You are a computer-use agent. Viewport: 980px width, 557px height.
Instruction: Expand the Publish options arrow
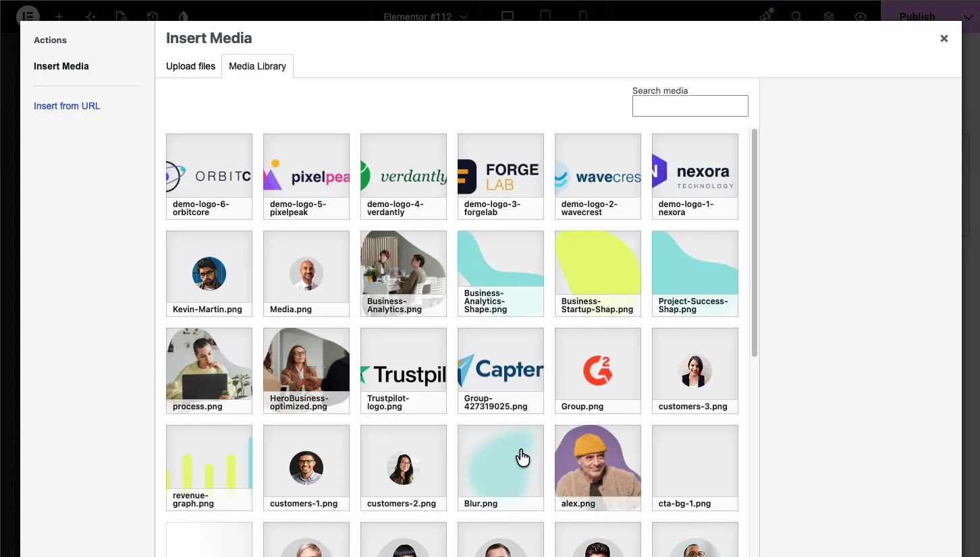pos(968,17)
